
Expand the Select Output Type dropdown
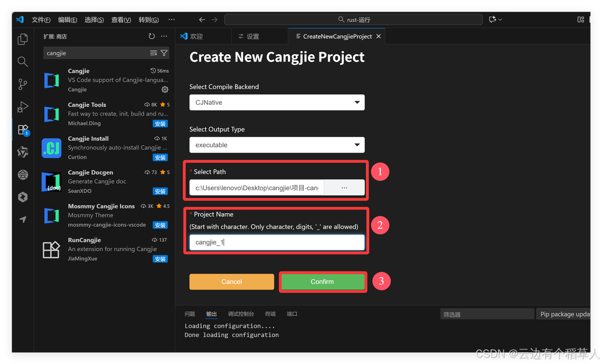(x=277, y=145)
